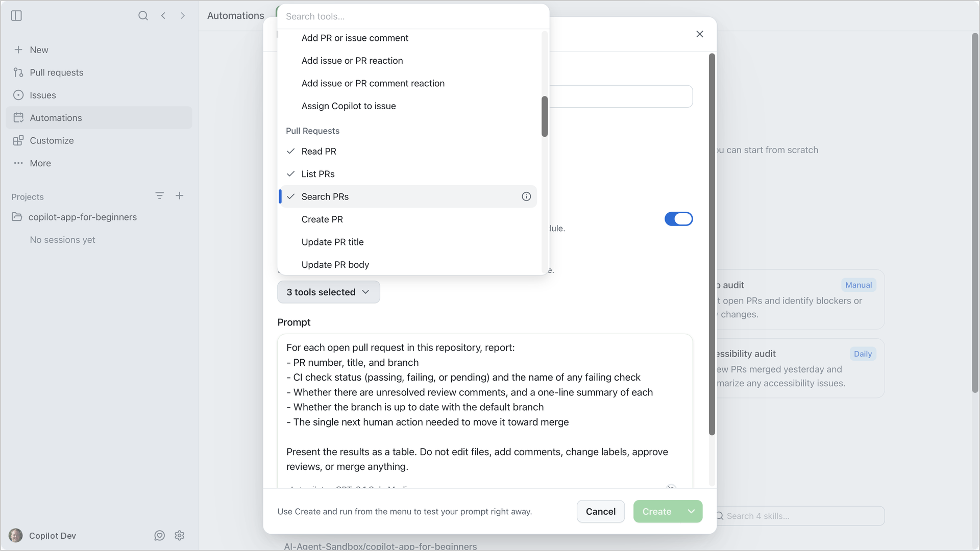Click the Copilot Dev avatar

(x=16, y=536)
